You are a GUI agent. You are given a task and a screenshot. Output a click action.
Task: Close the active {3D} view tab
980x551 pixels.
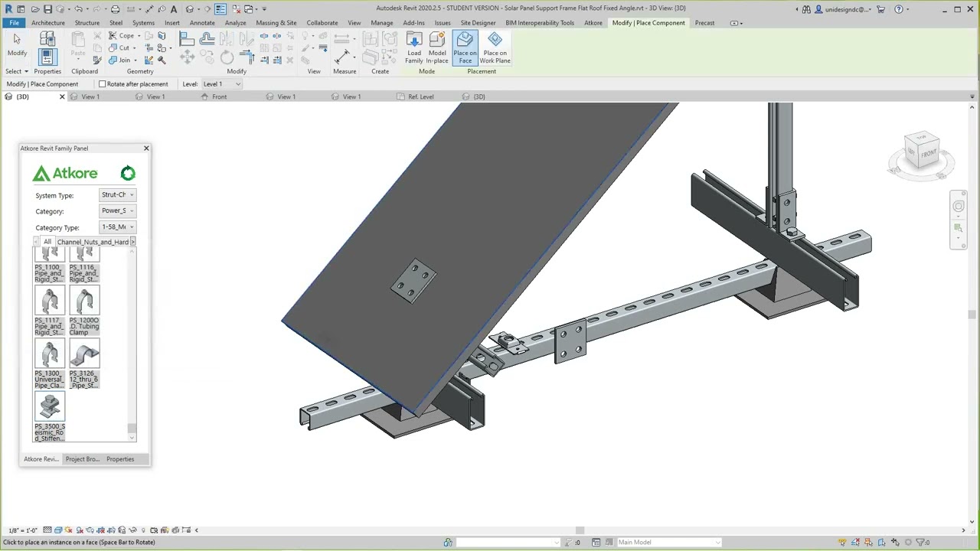[62, 97]
